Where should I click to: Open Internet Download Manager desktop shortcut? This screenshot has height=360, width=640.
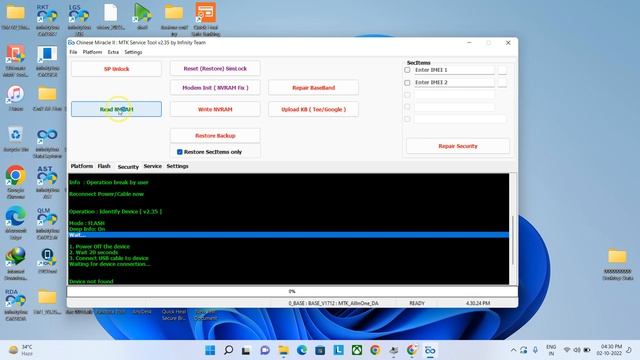click(16, 264)
